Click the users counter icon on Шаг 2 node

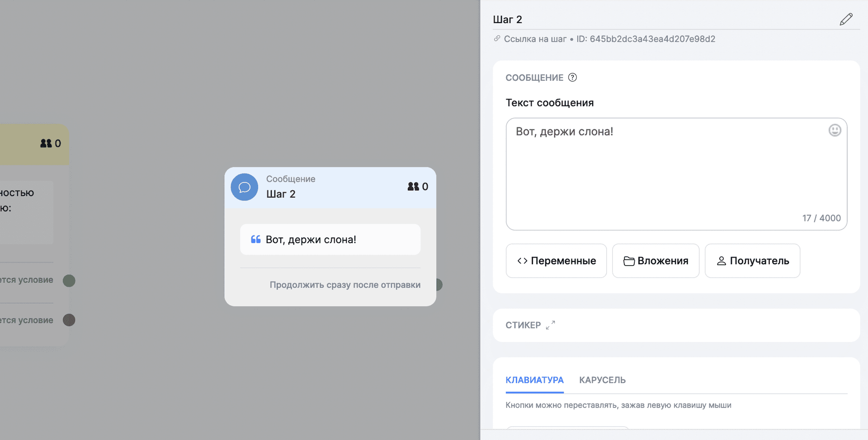pyautogui.click(x=413, y=187)
